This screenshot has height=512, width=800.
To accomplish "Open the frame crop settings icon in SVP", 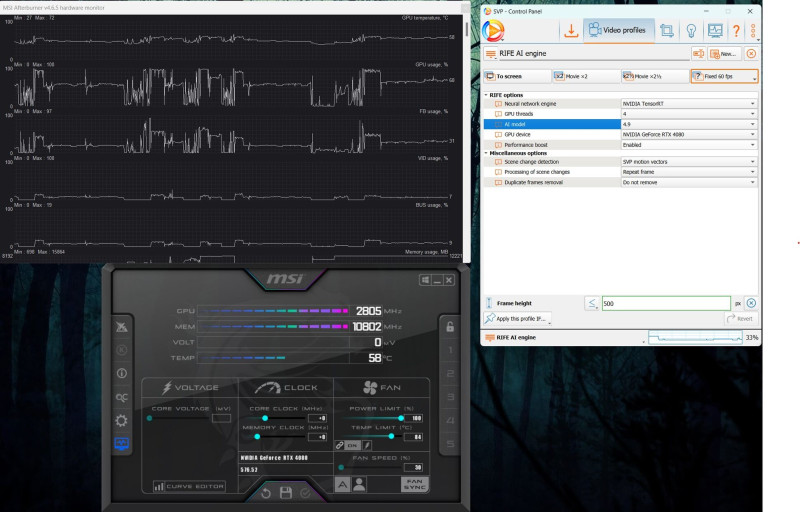I will (666, 31).
